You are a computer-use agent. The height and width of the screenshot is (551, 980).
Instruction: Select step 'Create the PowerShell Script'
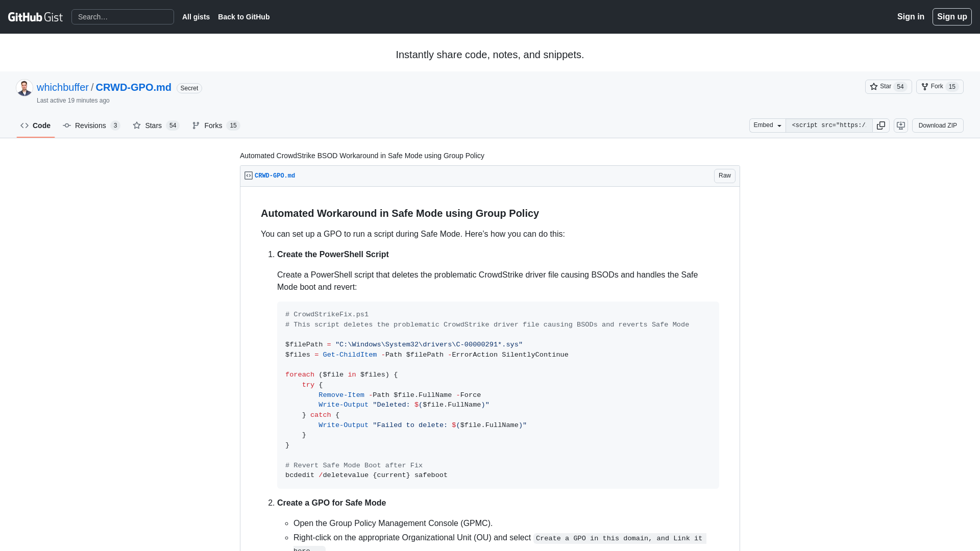pos(333,254)
